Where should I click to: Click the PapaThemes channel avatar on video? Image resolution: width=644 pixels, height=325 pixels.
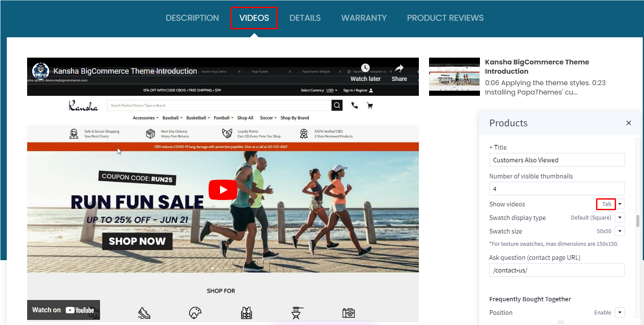(41, 71)
